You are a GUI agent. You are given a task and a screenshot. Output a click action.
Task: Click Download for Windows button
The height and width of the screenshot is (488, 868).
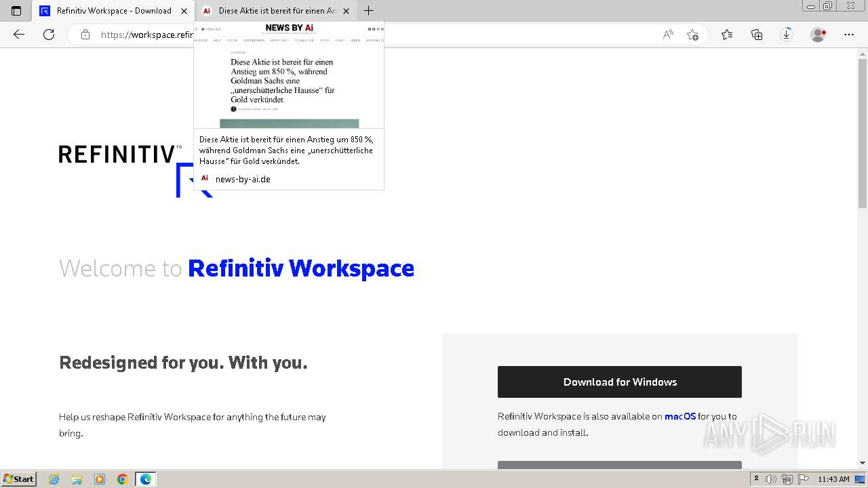pyautogui.click(x=620, y=382)
